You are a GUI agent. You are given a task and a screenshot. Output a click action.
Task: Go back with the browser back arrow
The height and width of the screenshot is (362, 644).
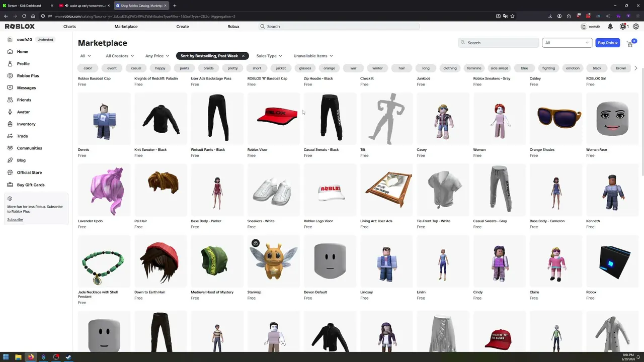(x=6, y=16)
